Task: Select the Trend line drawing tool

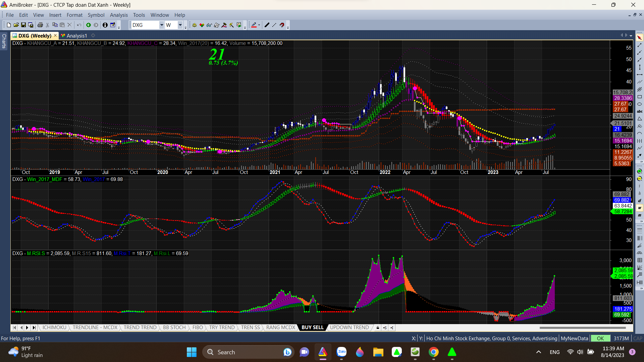Action: 640,45
